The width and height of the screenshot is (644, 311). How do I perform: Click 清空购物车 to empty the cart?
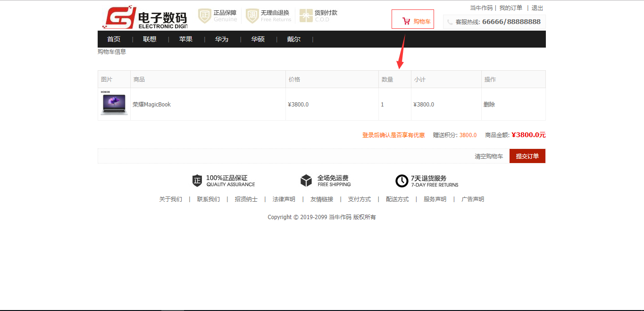[x=489, y=156]
